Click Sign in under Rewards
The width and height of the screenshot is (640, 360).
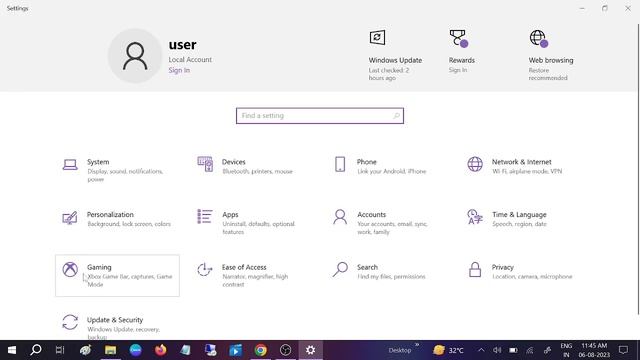click(x=458, y=70)
